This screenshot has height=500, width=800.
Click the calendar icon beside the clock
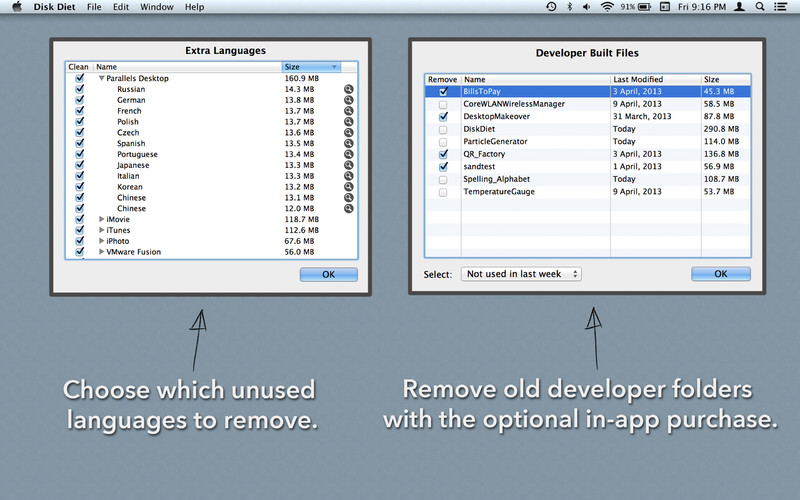pyautogui.click(x=664, y=7)
